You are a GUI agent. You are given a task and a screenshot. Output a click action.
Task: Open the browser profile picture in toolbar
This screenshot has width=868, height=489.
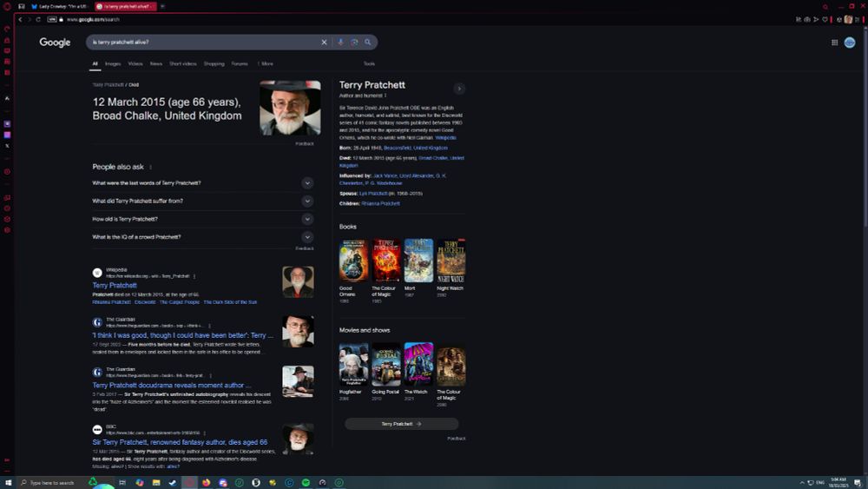[x=848, y=19]
